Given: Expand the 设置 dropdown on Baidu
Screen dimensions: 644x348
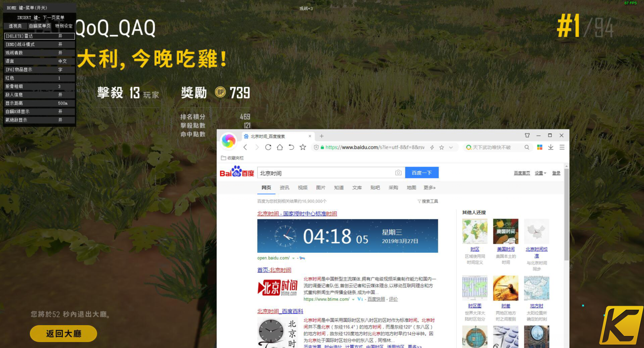Looking at the screenshot, I should (x=540, y=173).
